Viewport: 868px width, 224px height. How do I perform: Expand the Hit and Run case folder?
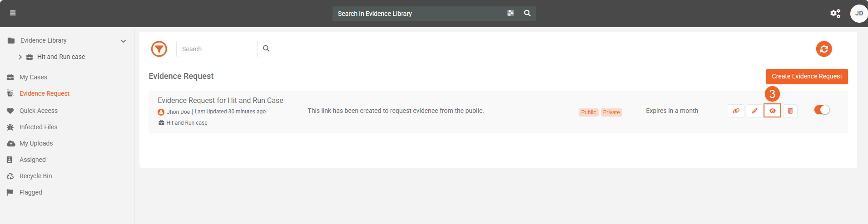coord(20,57)
